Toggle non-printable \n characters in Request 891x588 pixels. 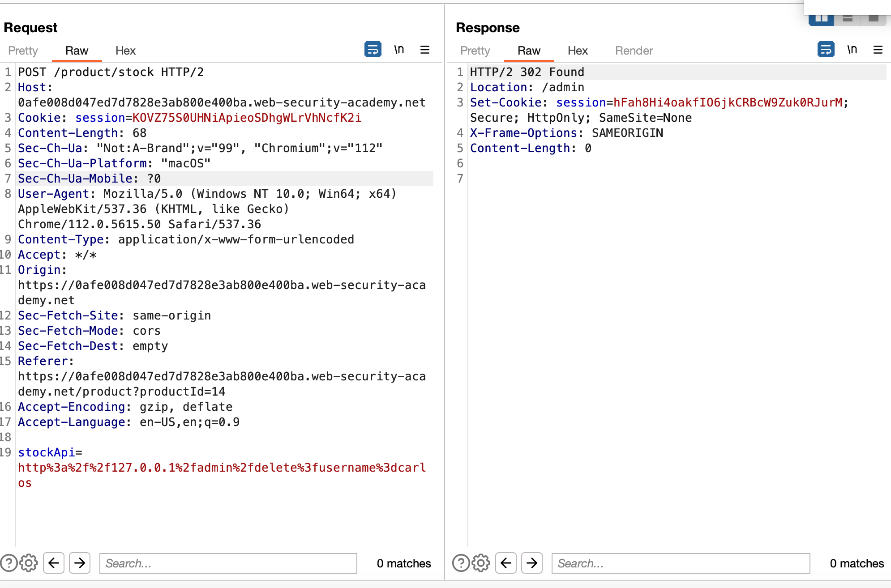pos(399,49)
